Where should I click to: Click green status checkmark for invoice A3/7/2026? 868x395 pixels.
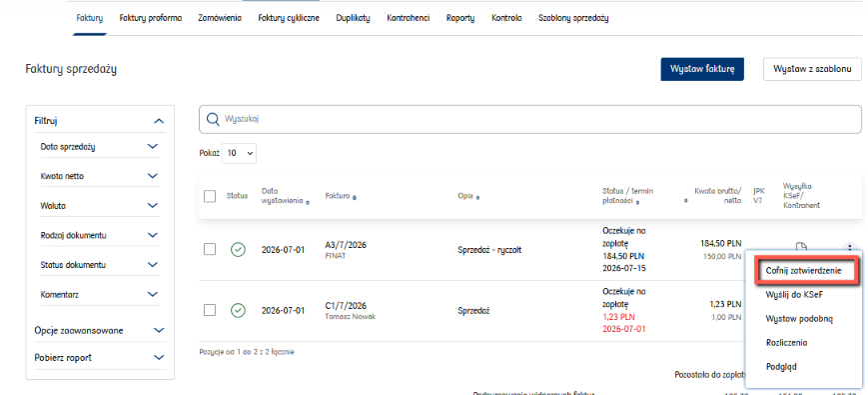coord(238,250)
